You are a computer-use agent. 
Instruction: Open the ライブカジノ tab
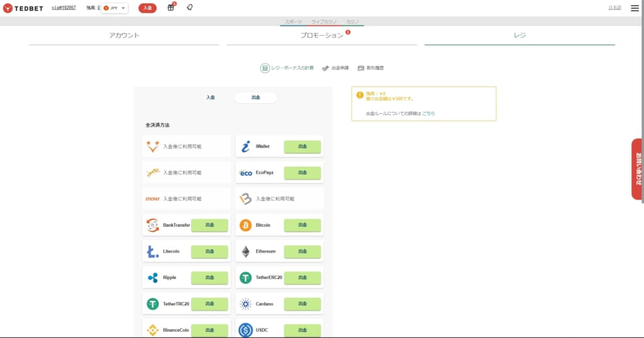324,22
